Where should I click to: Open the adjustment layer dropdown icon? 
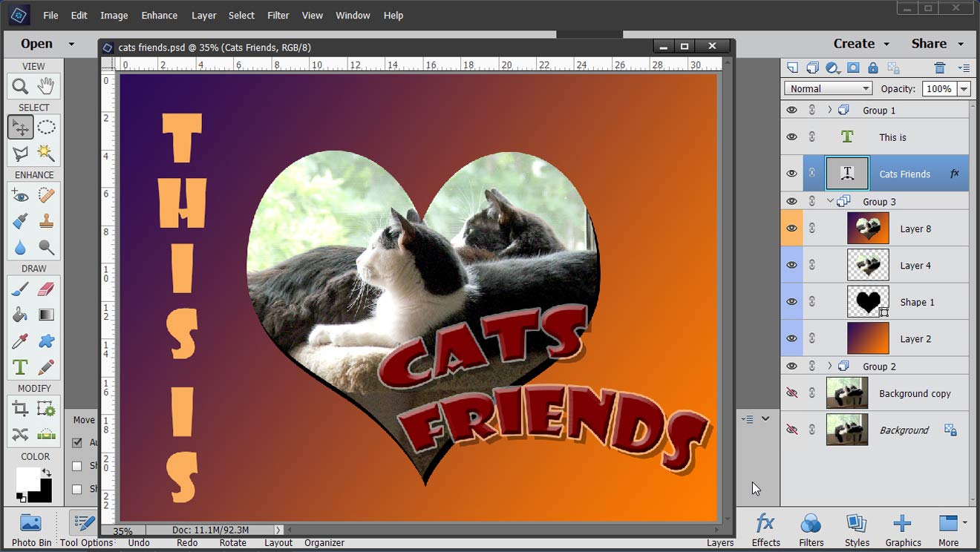tap(833, 68)
